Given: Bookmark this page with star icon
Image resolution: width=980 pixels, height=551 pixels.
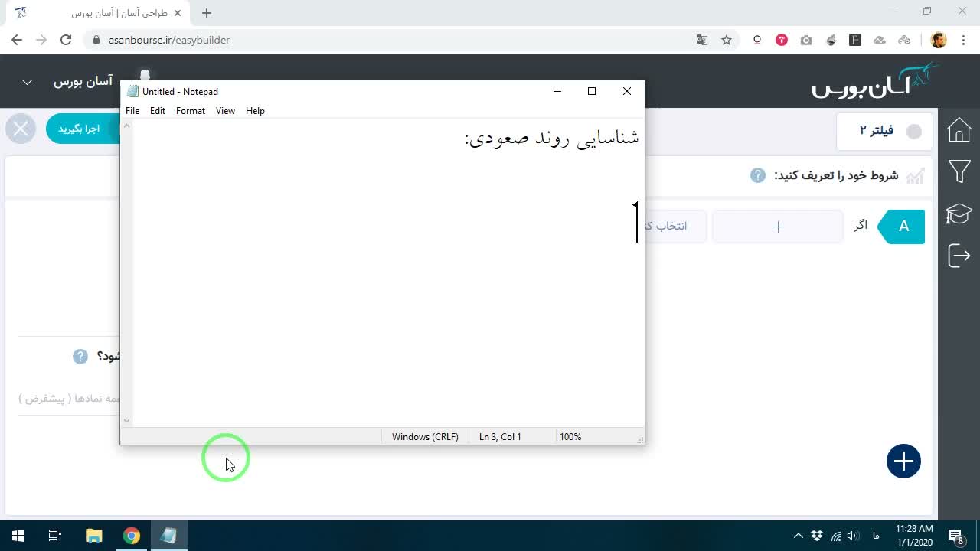Looking at the screenshot, I should pos(727,40).
